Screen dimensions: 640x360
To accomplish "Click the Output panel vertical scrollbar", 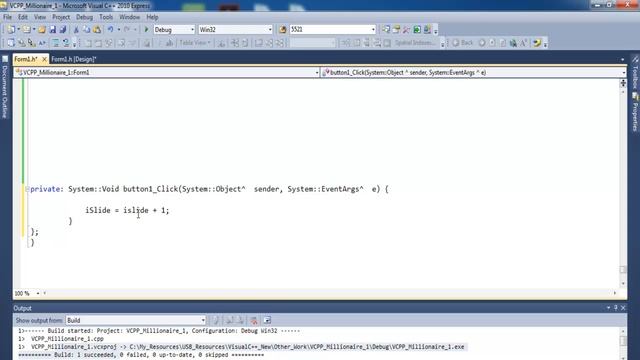I will [x=623, y=343].
